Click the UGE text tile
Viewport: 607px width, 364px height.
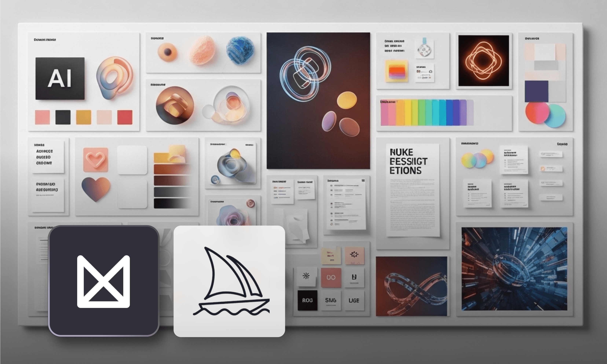[354, 300]
